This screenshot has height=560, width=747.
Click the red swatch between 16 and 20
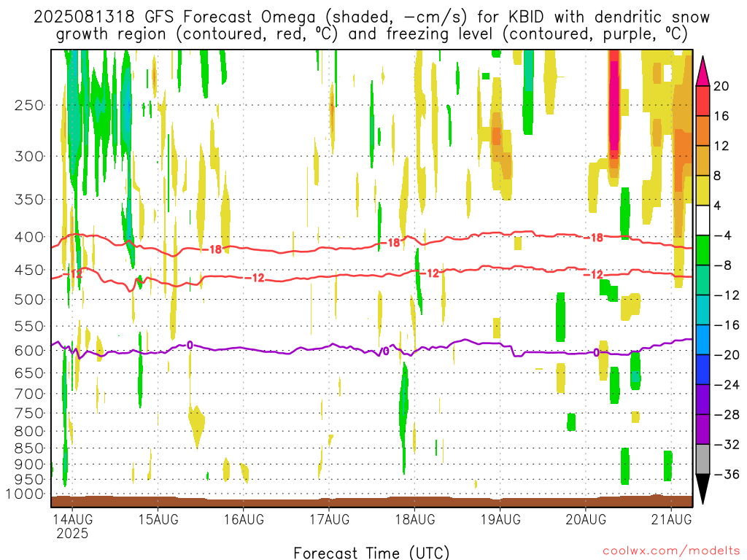pos(703,101)
